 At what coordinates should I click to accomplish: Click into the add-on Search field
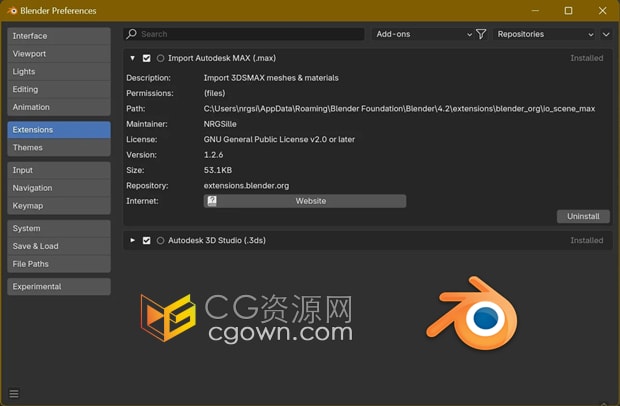coord(244,34)
